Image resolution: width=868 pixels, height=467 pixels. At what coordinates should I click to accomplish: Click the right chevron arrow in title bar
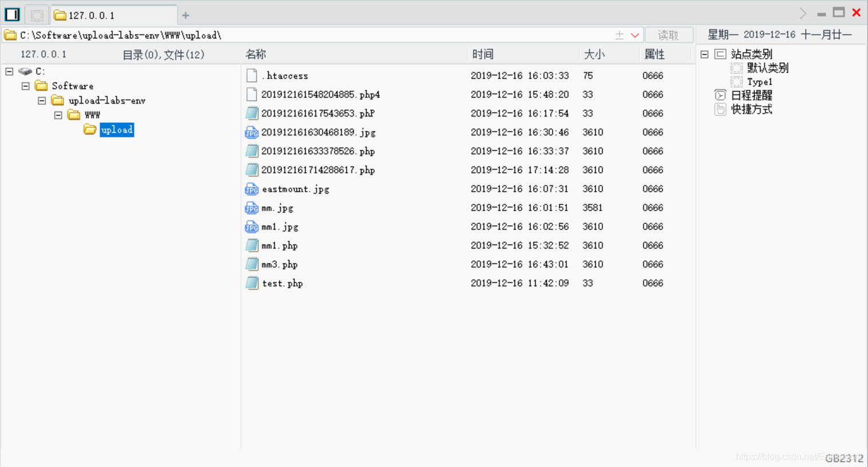(803, 13)
